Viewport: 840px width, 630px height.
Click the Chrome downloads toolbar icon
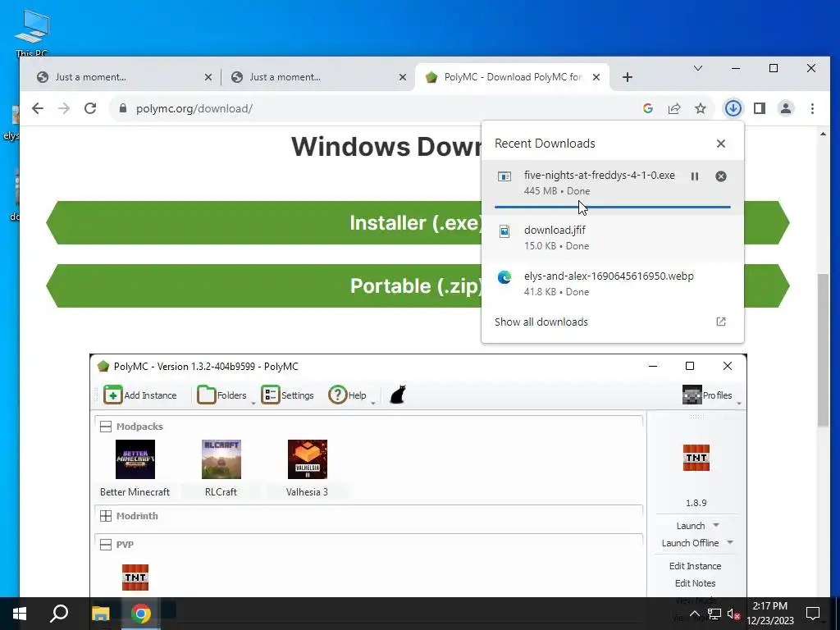click(733, 108)
